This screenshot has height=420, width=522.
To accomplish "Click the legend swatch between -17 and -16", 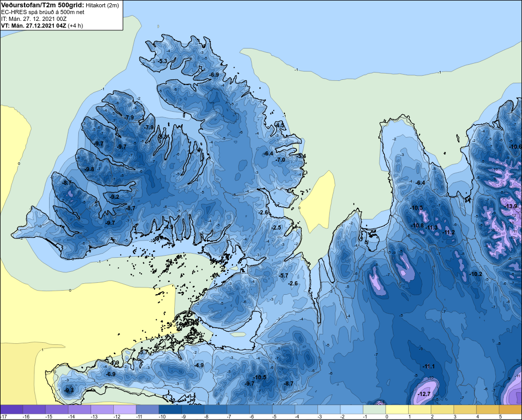I will click(11, 410).
